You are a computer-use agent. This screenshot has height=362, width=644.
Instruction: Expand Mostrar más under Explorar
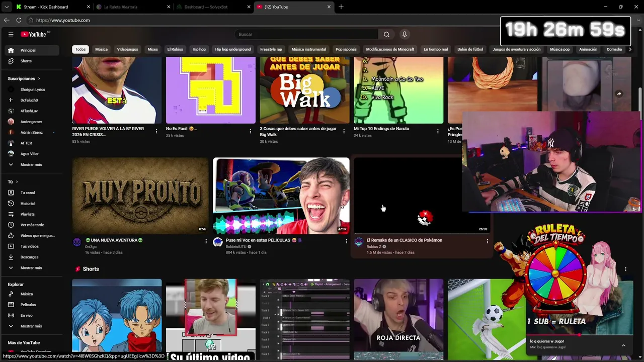click(x=31, y=326)
